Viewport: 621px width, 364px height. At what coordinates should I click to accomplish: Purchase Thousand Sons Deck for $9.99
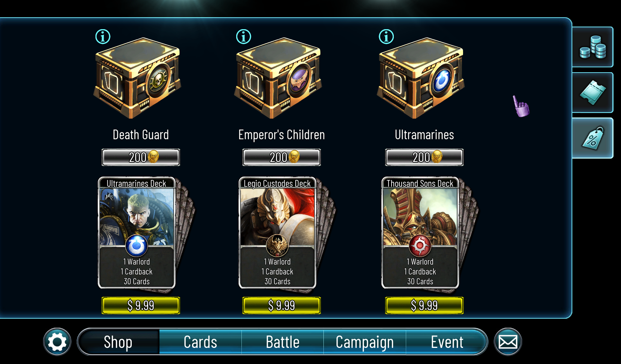[x=424, y=305]
